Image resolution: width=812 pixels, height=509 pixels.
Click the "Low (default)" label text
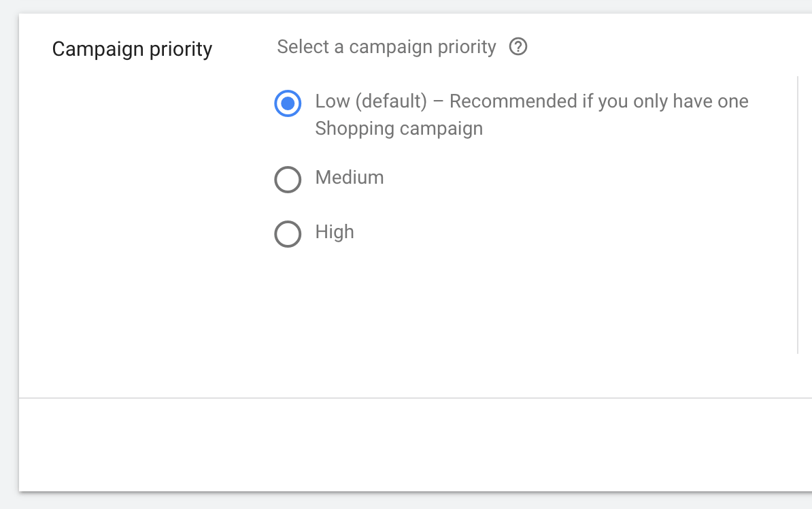(x=371, y=101)
